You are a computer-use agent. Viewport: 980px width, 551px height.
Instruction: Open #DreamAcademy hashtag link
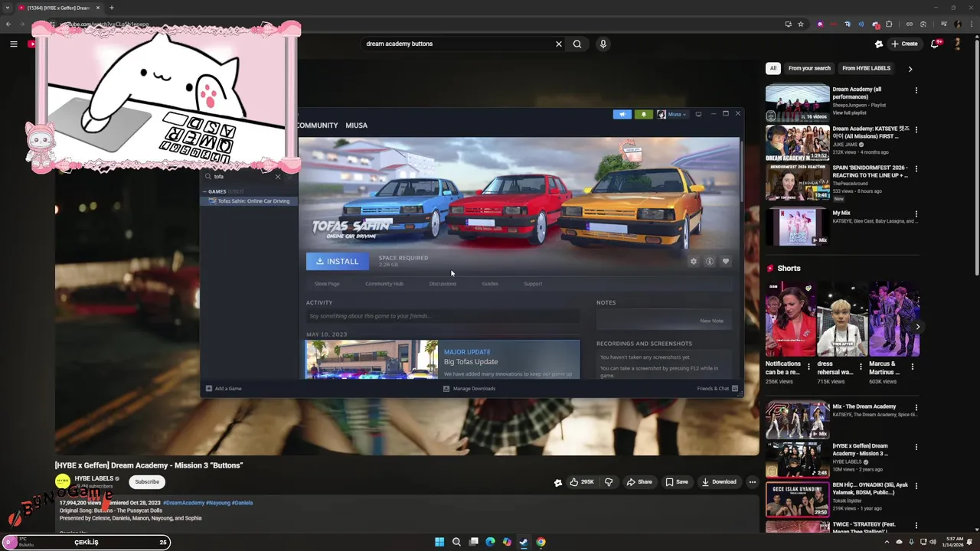(x=184, y=503)
